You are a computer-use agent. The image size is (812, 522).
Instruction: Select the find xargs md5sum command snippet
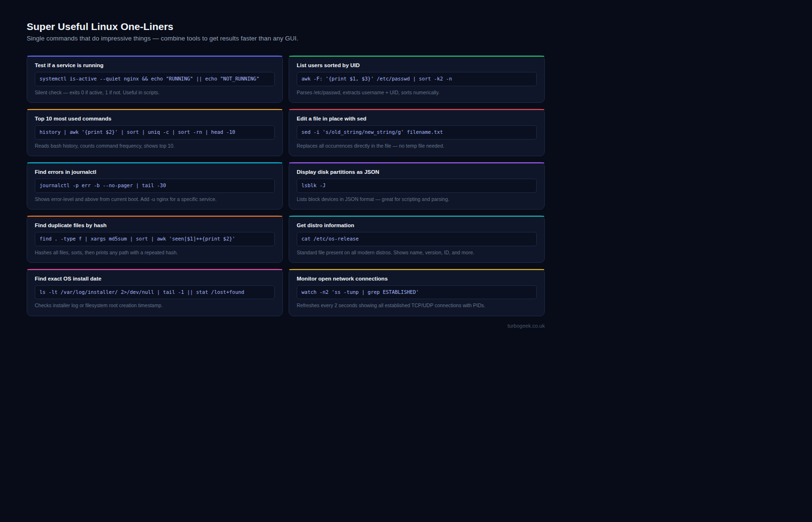click(154, 239)
